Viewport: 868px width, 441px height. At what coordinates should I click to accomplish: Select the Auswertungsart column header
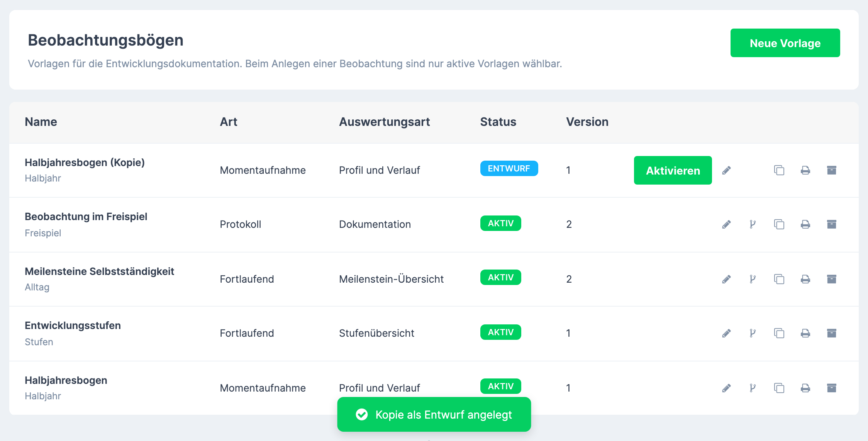coord(384,122)
